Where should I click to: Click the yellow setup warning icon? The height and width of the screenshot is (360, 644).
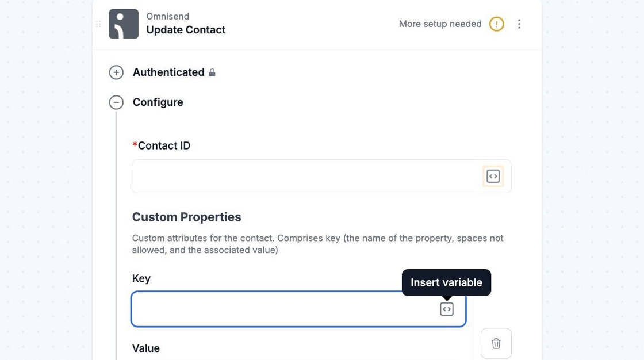pos(496,24)
